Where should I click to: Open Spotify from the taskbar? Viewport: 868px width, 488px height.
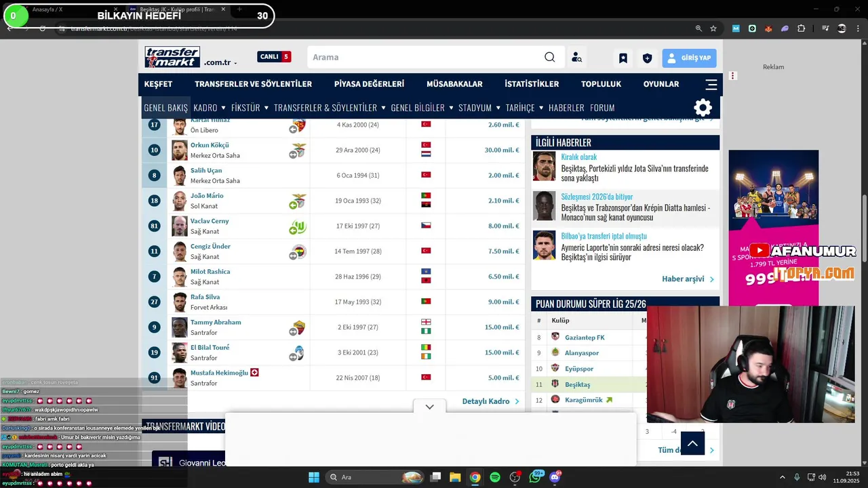(x=495, y=477)
